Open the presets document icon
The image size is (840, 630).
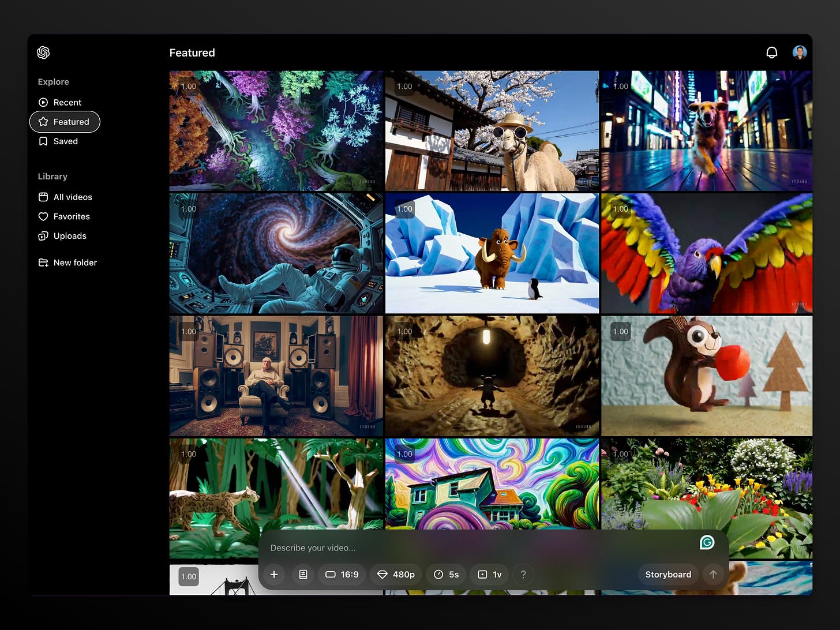coord(303,575)
